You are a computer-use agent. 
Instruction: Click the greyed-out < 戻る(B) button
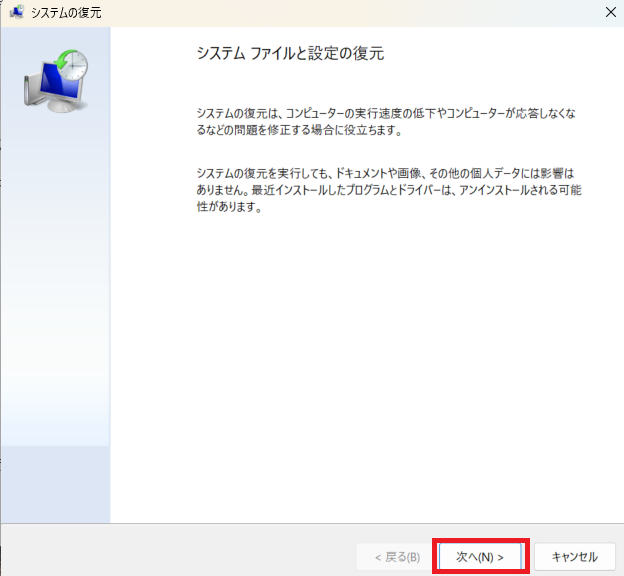coord(396,556)
